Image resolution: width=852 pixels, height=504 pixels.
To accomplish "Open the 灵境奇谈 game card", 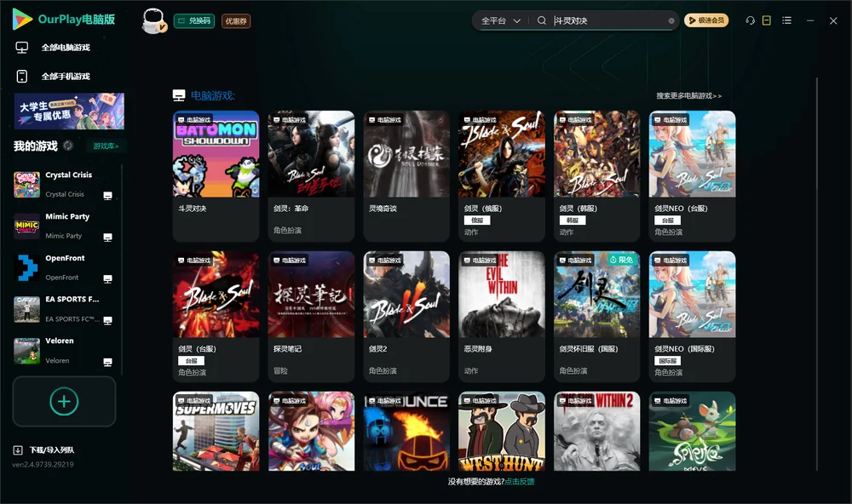I will click(406, 176).
